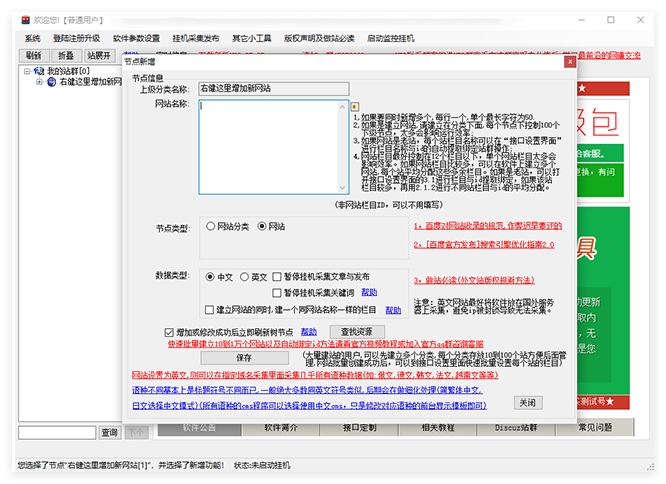Click the 查找资源 button
Image resolution: width=666 pixels, height=484 pixels.
click(357, 332)
